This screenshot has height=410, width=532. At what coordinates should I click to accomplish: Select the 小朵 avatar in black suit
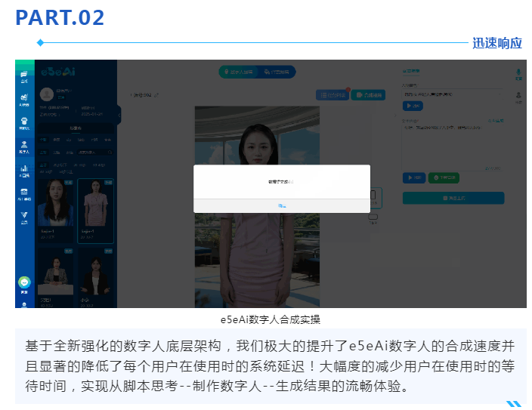coord(96,272)
